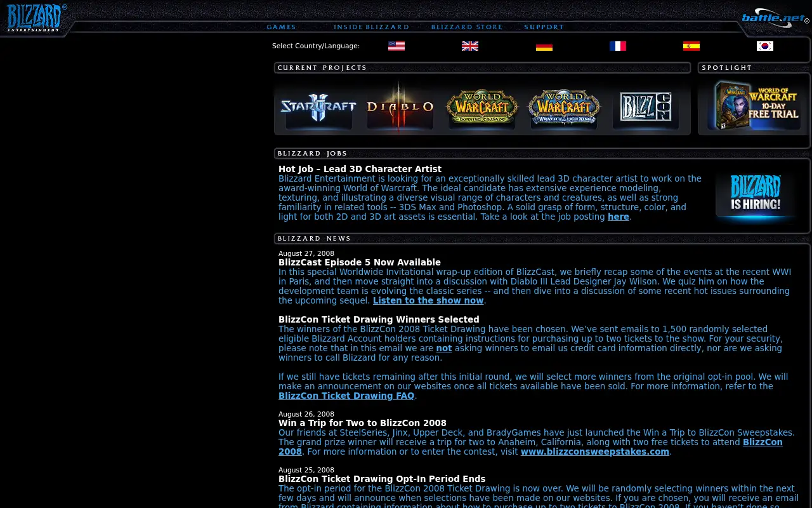
Task: Follow the job posting 'here' link
Action: click(619, 217)
